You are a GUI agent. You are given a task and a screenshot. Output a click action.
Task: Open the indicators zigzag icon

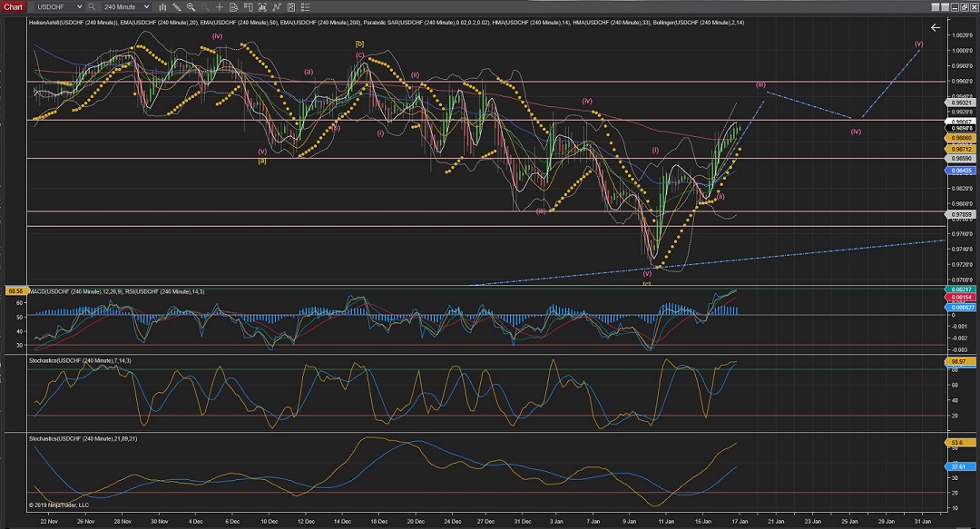pos(276,7)
